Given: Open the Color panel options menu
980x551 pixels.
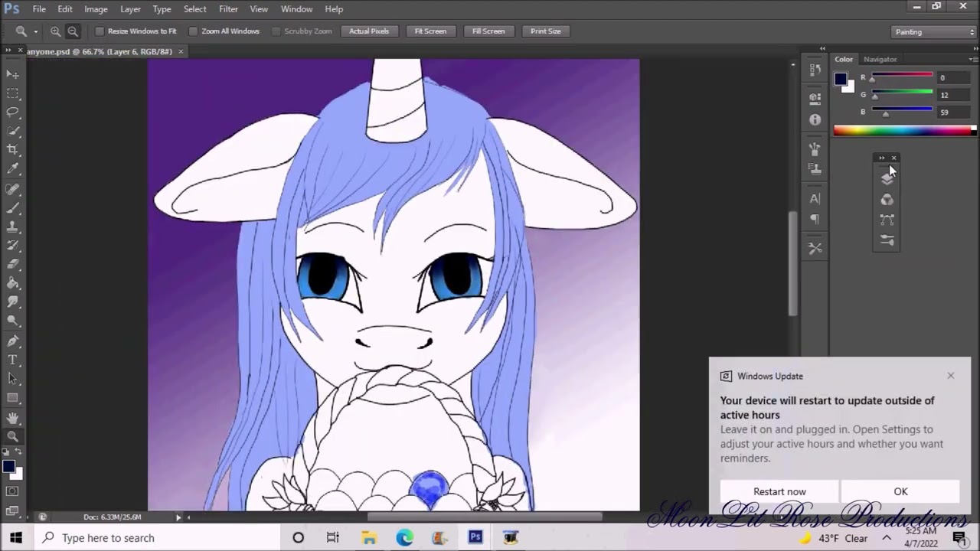Looking at the screenshot, I should pos(973,59).
